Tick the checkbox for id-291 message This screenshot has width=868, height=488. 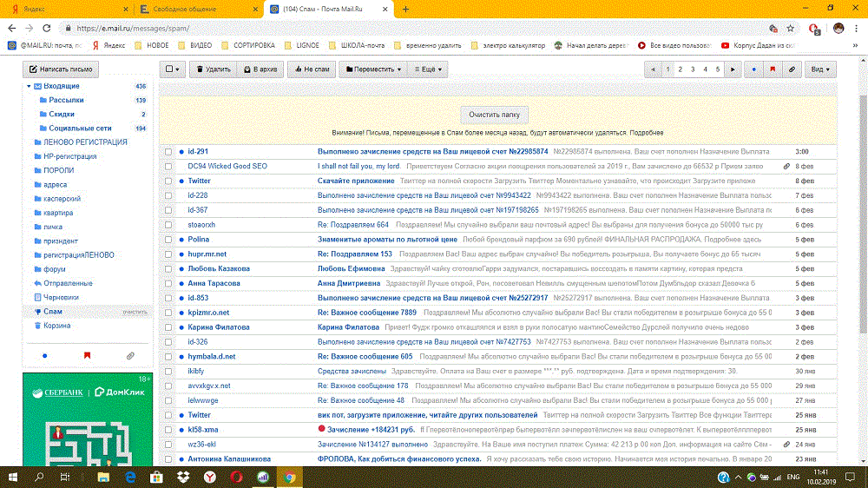tap(168, 151)
